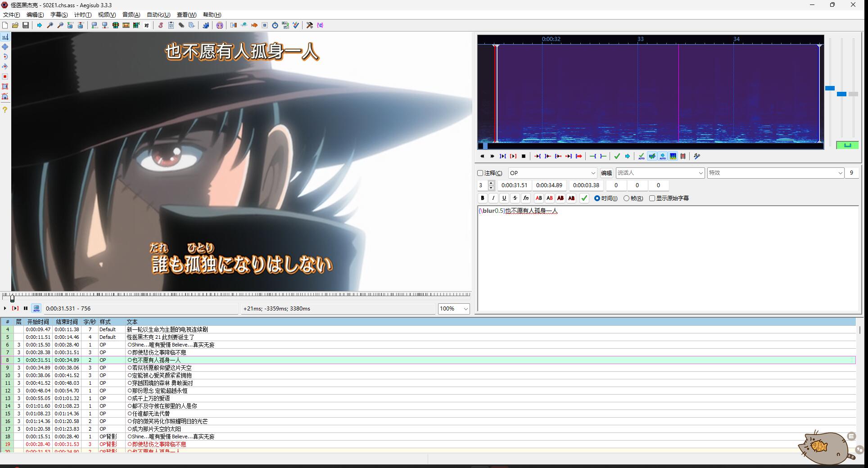Image resolution: width=868 pixels, height=468 pixels.
Task: Open the 视频 menu
Action: (x=107, y=15)
